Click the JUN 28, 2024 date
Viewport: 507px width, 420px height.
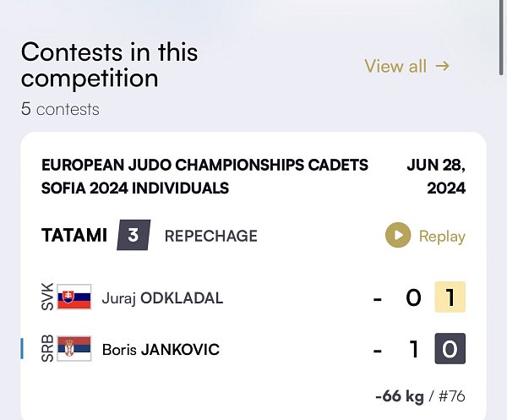click(436, 177)
